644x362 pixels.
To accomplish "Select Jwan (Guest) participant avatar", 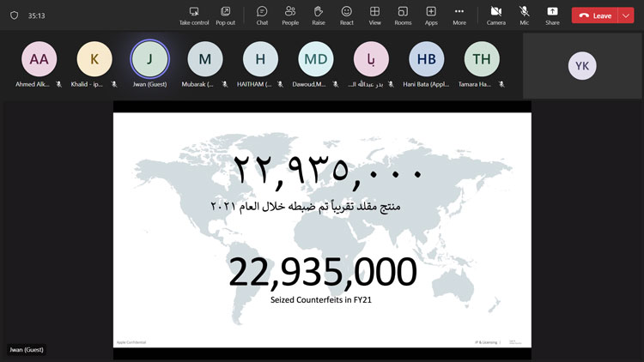I will click(x=149, y=59).
